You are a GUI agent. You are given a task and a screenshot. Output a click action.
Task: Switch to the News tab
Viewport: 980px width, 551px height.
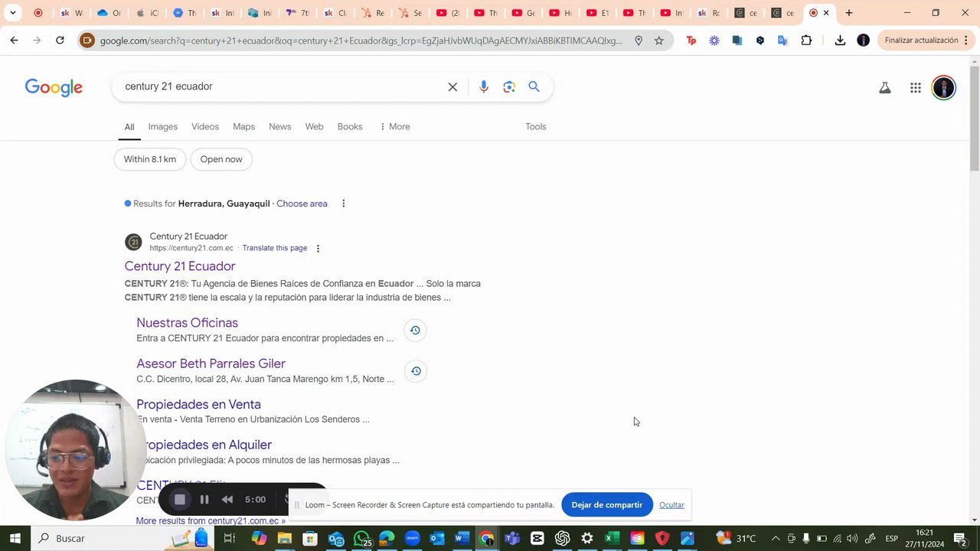279,127
